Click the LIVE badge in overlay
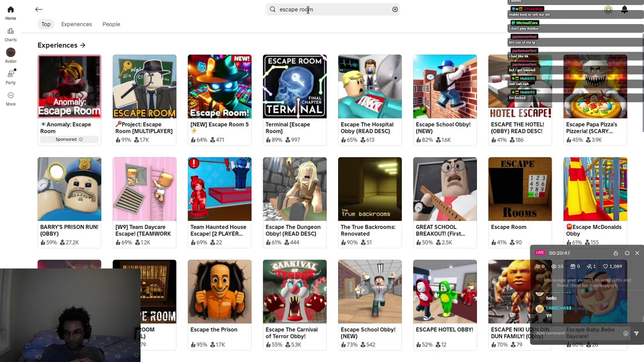The height and width of the screenshot is (362, 644). click(x=540, y=253)
